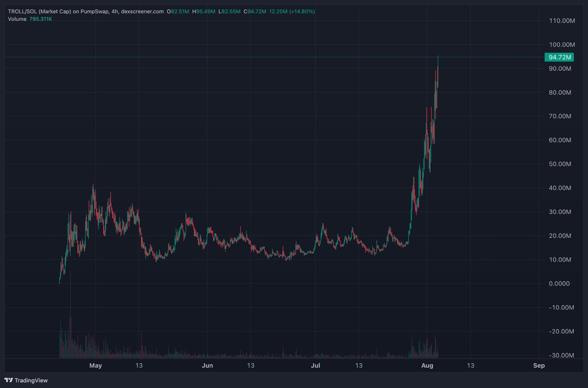The width and height of the screenshot is (588, 388).
Task: Click the 0.0000 price axis label
Action: click(x=559, y=284)
